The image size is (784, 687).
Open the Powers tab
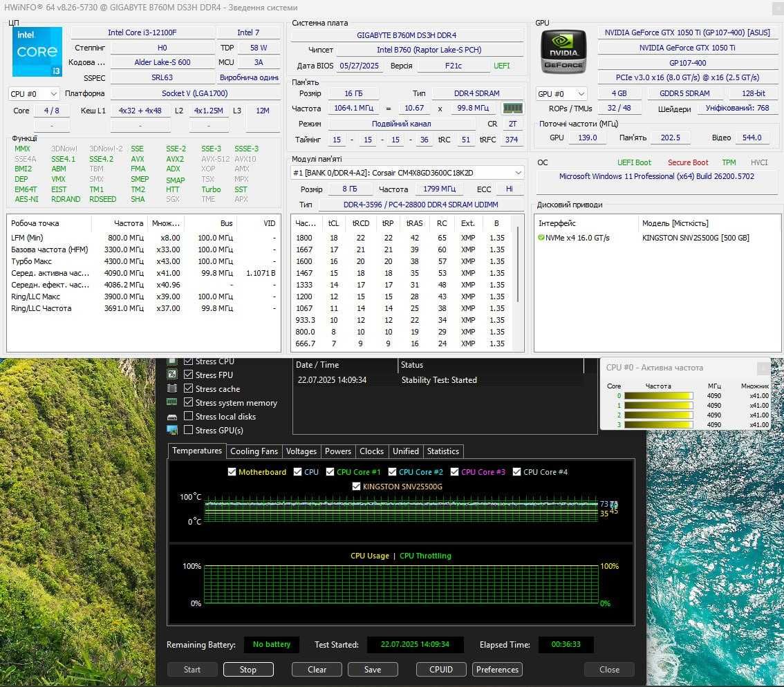point(338,451)
